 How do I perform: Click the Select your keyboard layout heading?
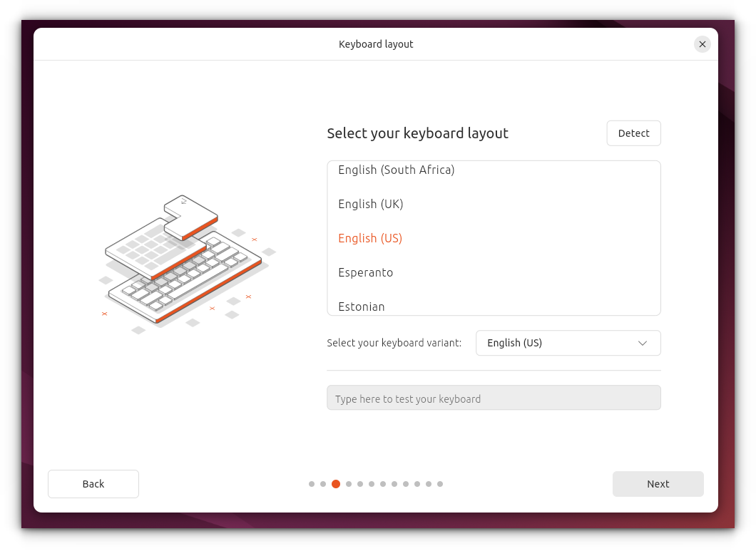[x=417, y=133]
